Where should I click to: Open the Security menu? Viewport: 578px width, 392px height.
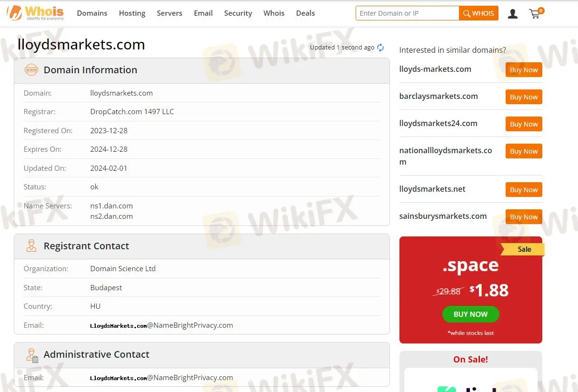coord(238,13)
